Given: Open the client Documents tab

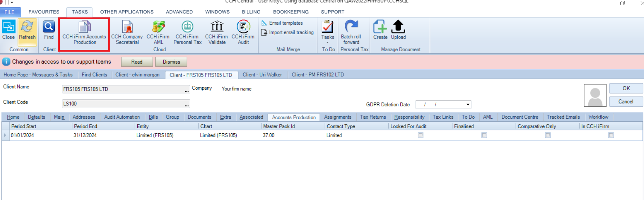Looking at the screenshot, I should pyautogui.click(x=199, y=117).
